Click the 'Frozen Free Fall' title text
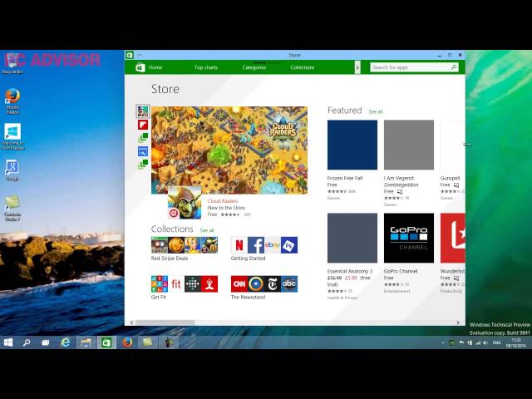The image size is (532, 399). 345,178
